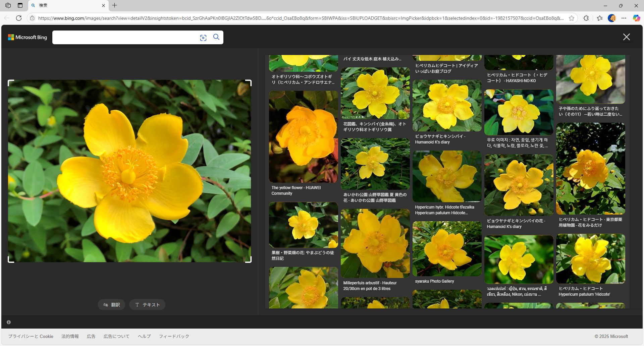Open 'The yellow flower - HUAWEI Community' thumbnail
644x346 pixels.
pos(303,137)
